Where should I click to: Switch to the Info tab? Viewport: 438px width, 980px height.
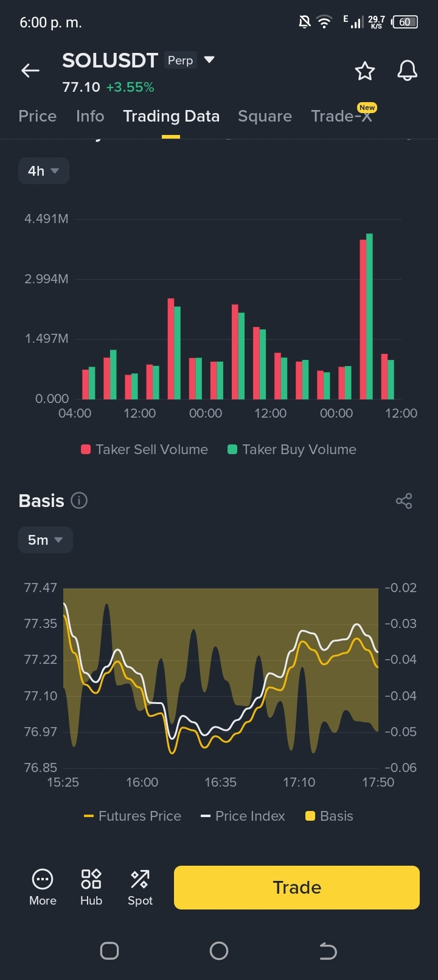[90, 116]
